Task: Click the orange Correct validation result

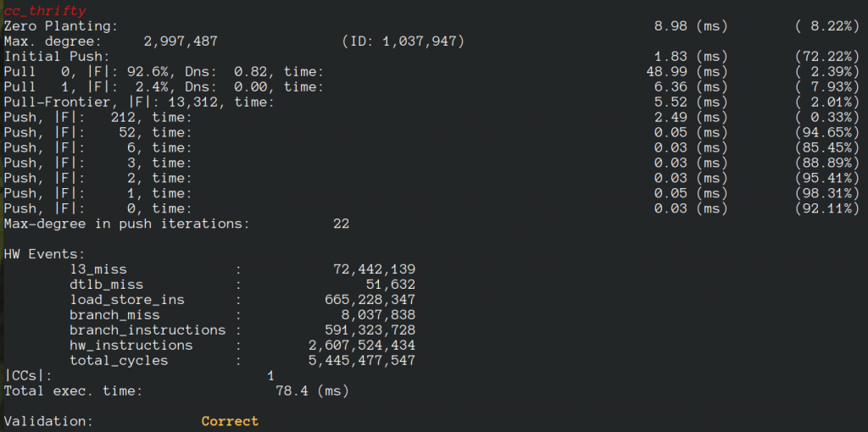Action: point(230,422)
